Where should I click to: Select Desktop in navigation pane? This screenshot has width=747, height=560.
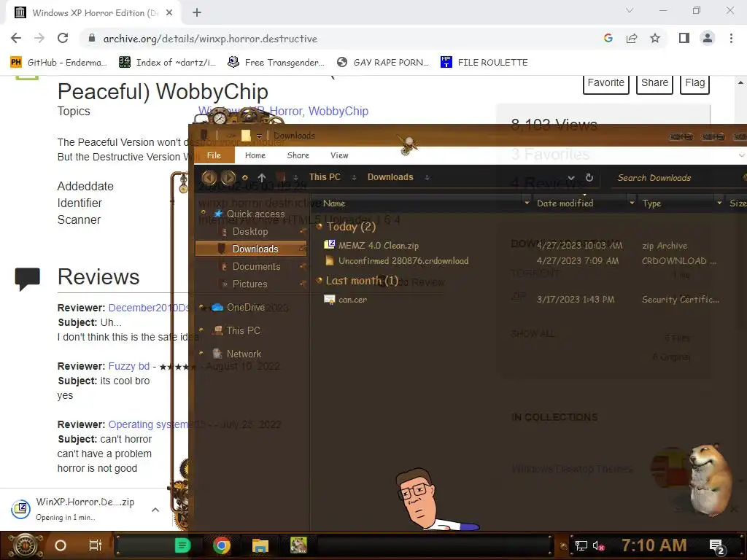pos(250,231)
